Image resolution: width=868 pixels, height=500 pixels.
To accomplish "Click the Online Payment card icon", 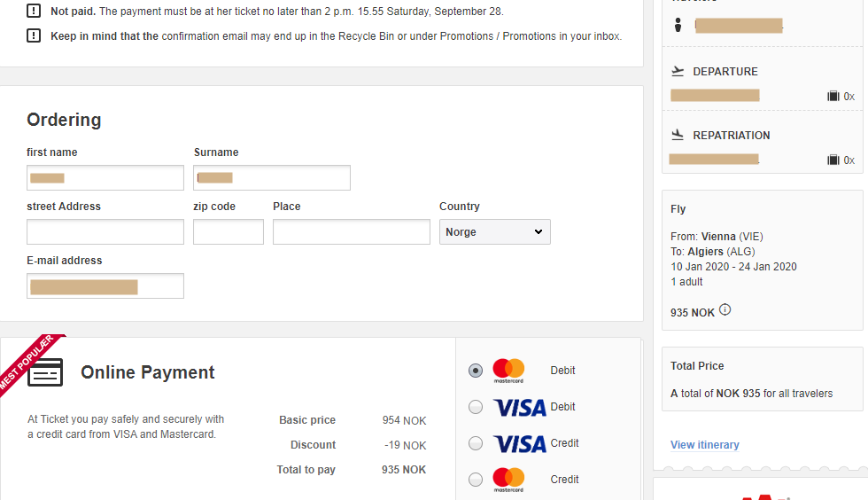I will click(x=45, y=372).
